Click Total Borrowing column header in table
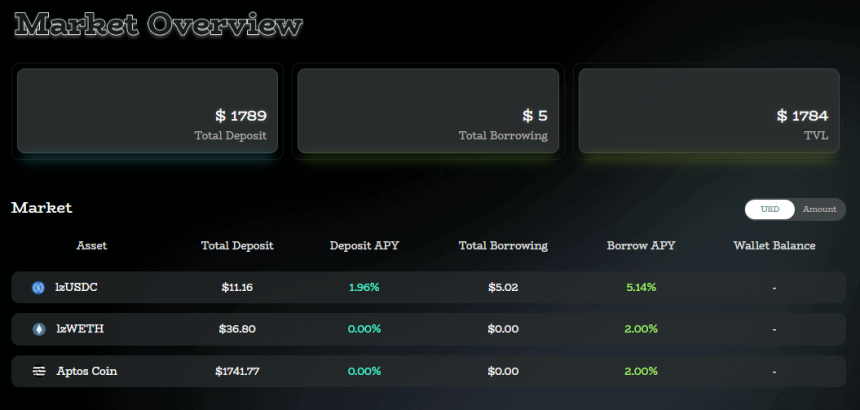Viewport: 860px width, 410px height. pyautogui.click(x=503, y=245)
